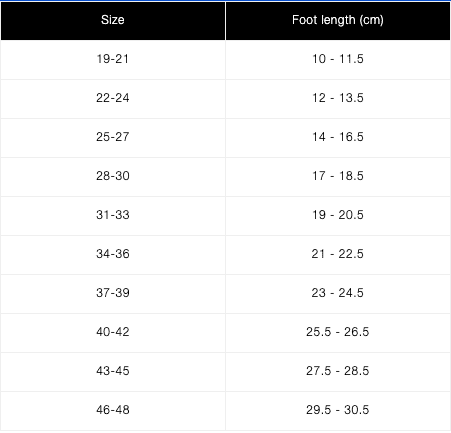This screenshot has height=433, width=451.
Task: Select the 43-45 size cell
Action: pyautogui.click(x=113, y=372)
